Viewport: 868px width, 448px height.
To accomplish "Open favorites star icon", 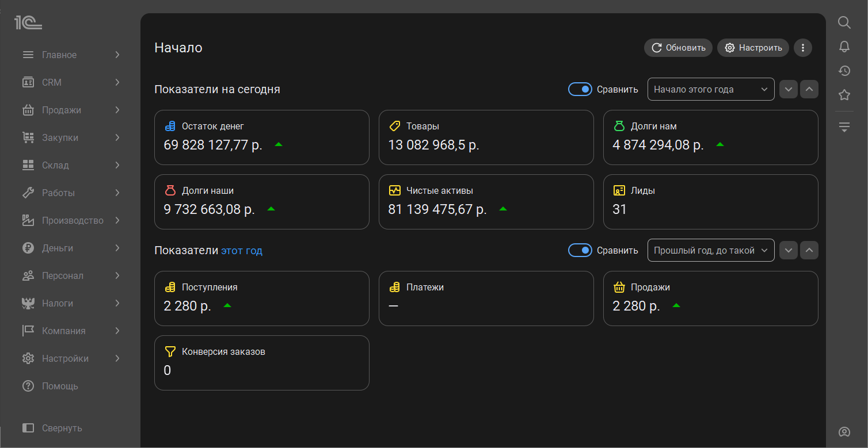I will (x=844, y=95).
